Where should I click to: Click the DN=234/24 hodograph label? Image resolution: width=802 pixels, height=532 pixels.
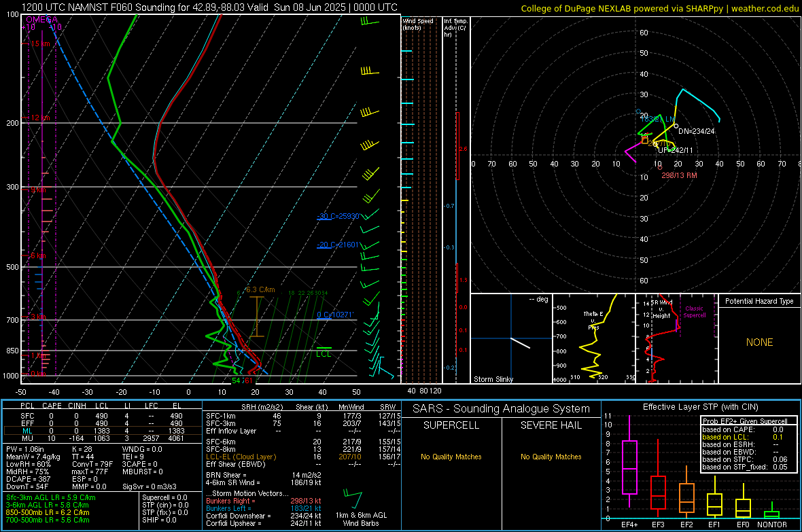click(x=696, y=131)
